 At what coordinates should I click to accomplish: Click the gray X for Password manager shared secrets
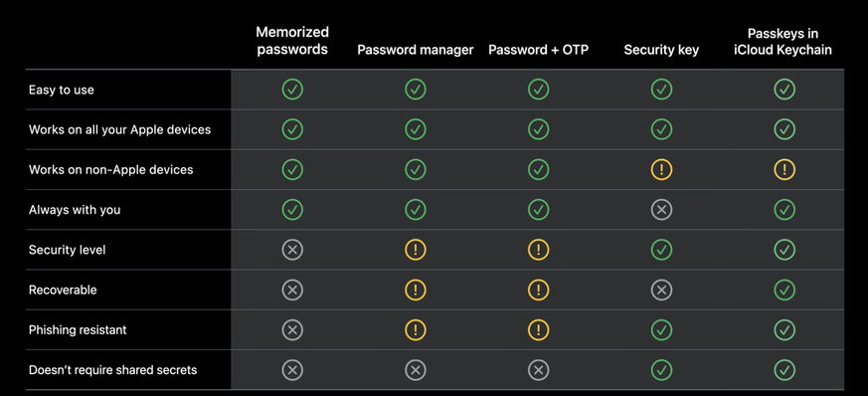tap(416, 370)
